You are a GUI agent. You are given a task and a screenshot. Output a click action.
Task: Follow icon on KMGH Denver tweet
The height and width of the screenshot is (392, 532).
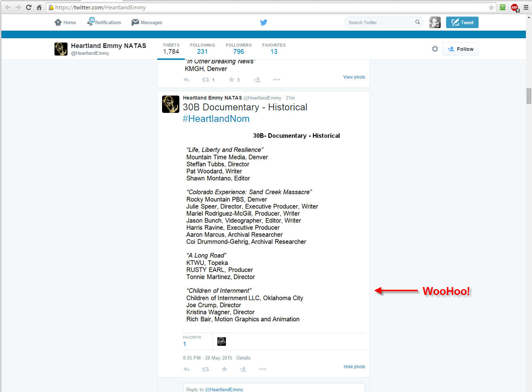click(257, 80)
